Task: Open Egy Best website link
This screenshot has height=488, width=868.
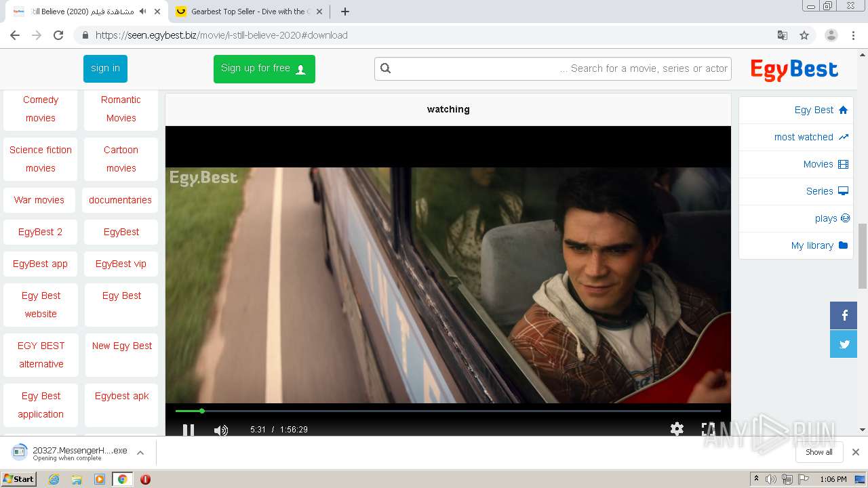Action: [41, 304]
